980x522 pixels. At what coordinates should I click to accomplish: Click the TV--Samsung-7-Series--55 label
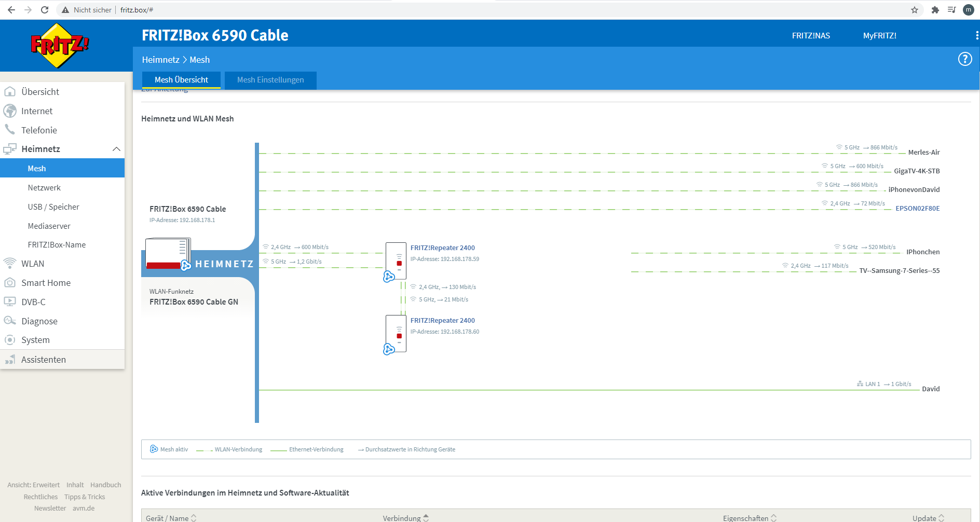(900, 270)
